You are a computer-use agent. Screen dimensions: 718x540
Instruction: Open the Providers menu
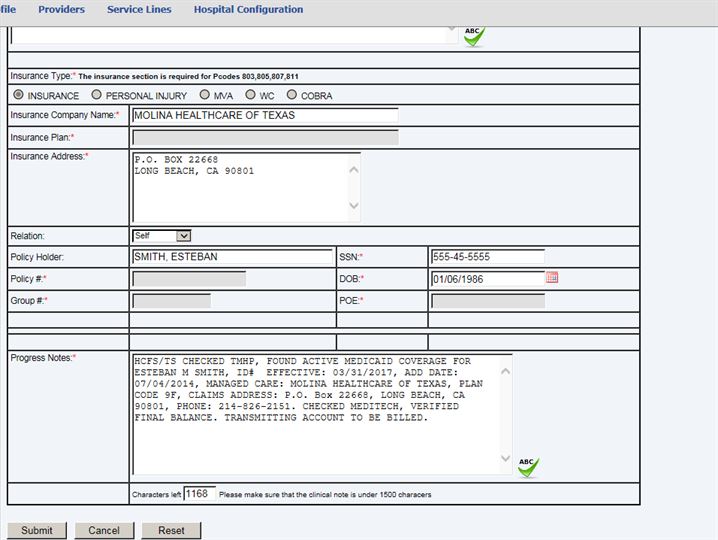point(61,9)
